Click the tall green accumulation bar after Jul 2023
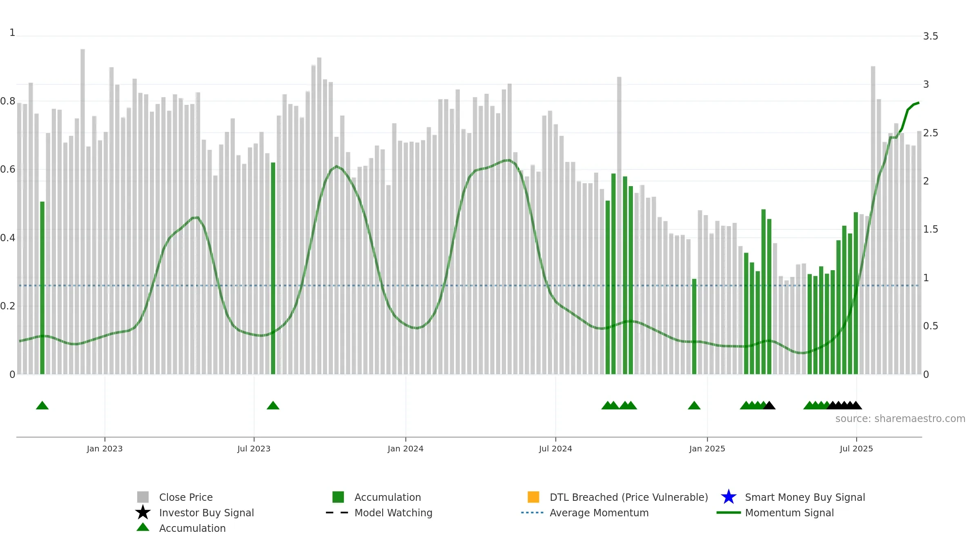Viewport: 980px width, 551px height. point(273,268)
